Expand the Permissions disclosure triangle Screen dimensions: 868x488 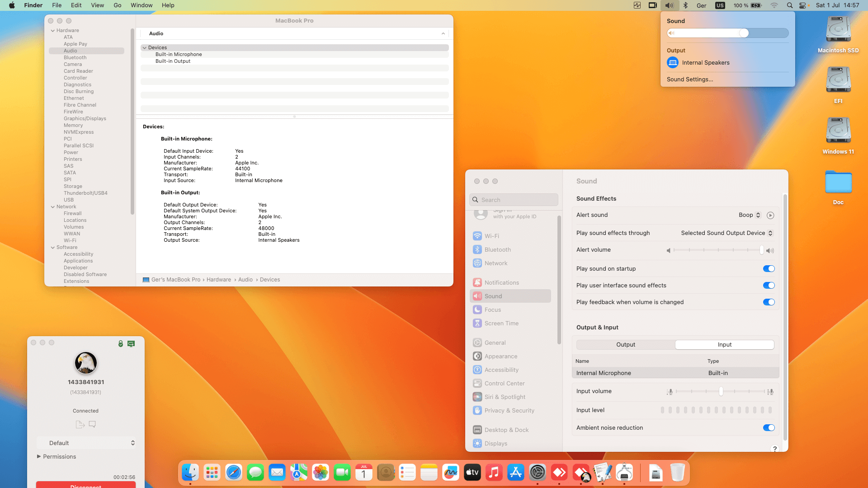[x=39, y=456]
